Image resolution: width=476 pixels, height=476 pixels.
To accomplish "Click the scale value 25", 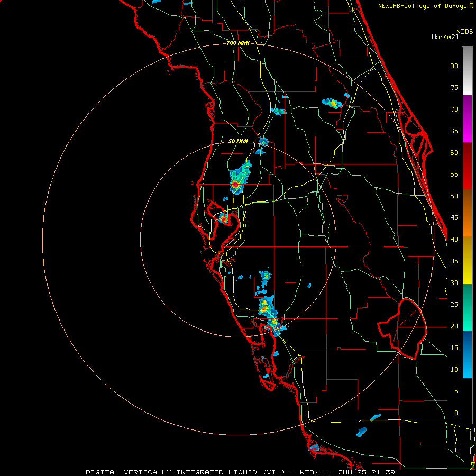I will (x=454, y=305).
